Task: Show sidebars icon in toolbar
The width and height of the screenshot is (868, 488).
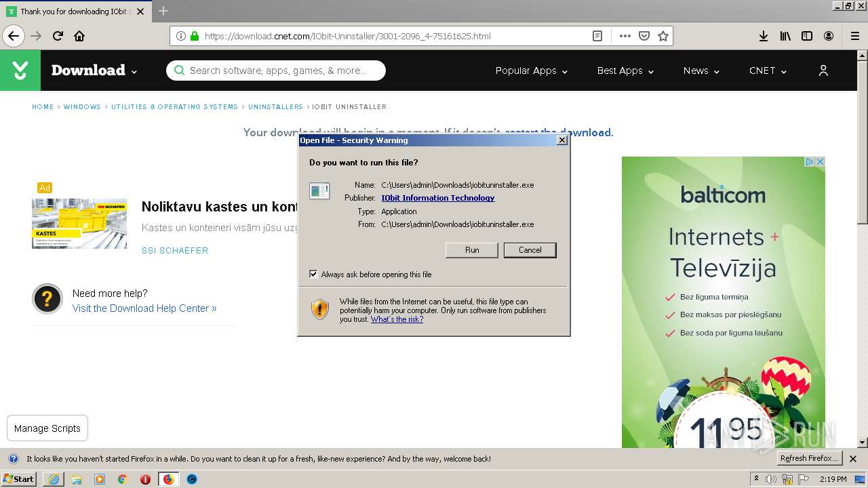Action: point(807,36)
